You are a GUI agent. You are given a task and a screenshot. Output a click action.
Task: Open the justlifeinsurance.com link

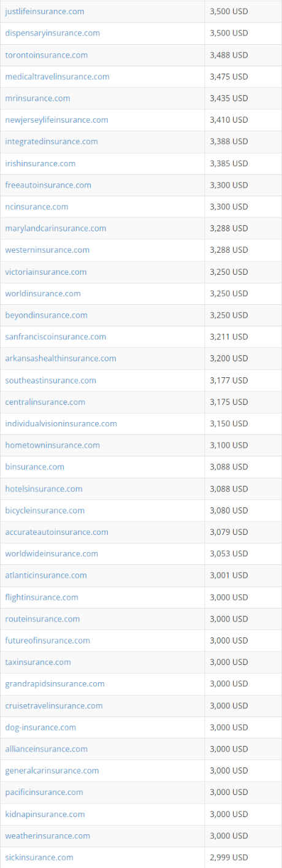pos(45,12)
